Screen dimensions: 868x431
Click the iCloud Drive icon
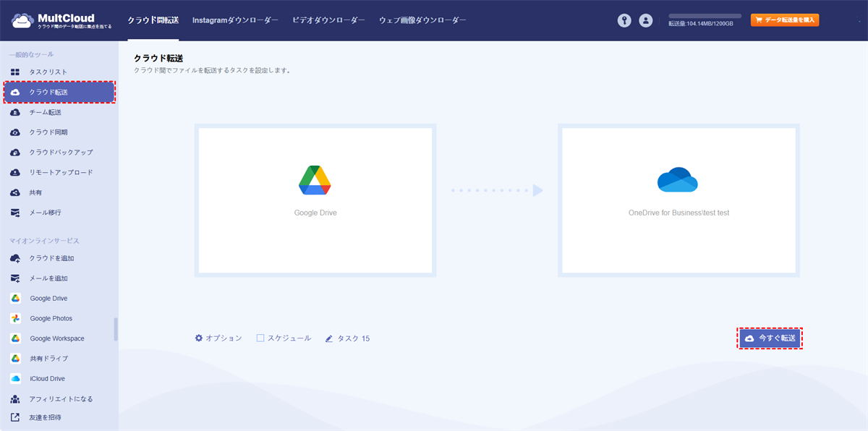tap(15, 379)
